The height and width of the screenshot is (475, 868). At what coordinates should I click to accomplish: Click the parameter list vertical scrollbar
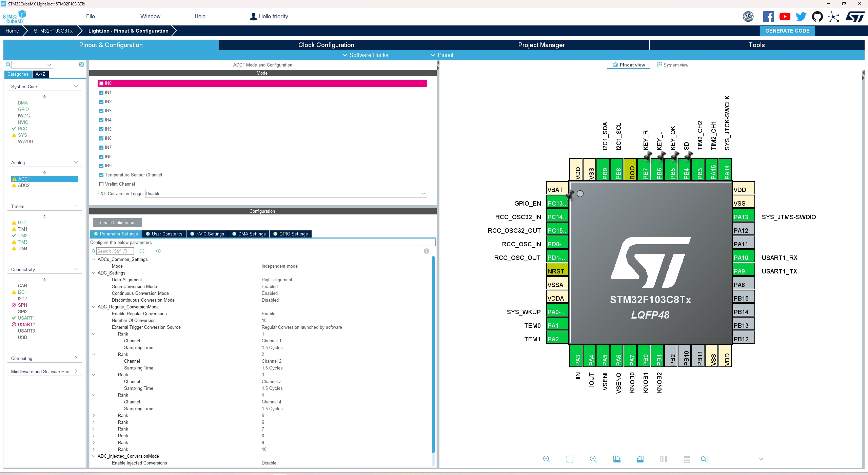pyautogui.click(x=433, y=354)
